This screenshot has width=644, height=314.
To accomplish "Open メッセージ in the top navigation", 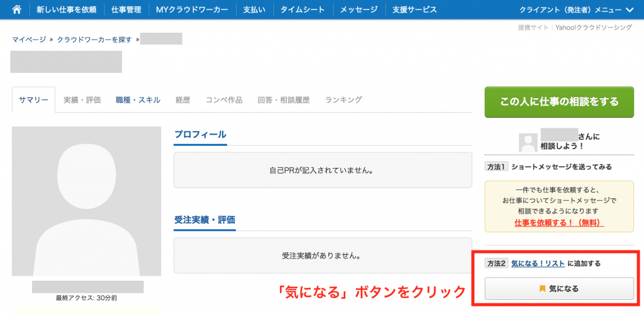I will 358,10.
